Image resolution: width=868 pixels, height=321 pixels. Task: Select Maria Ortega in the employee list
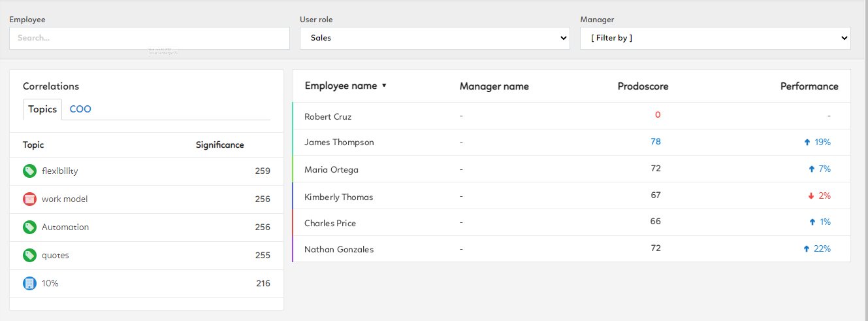[x=331, y=170]
